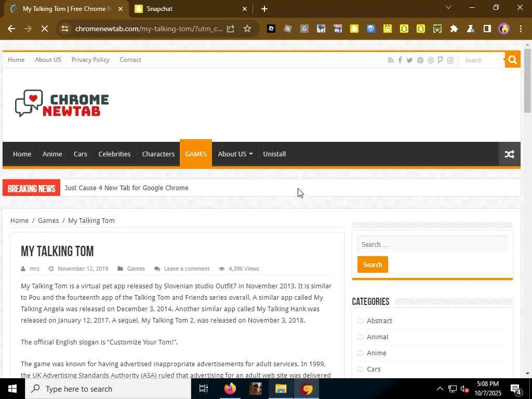Open the Chrome profile avatar
The height and width of the screenshot is (399, 532).
point(504,29)
